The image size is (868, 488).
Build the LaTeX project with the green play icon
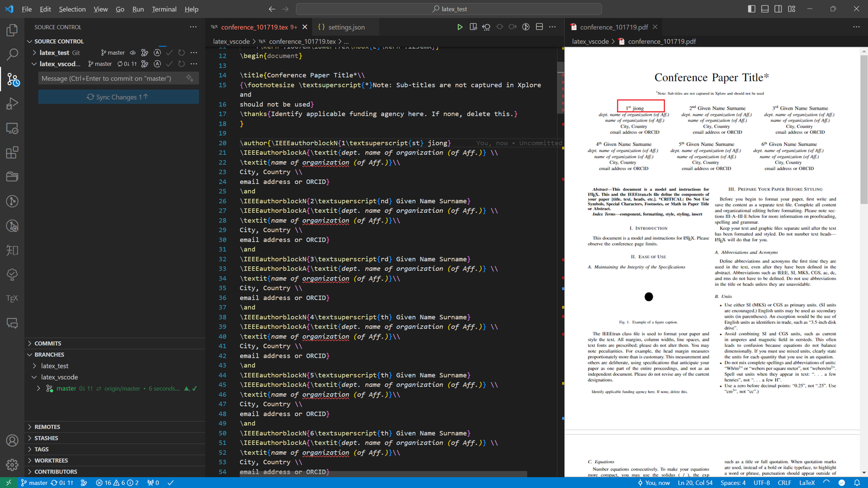tap(460, 27)
